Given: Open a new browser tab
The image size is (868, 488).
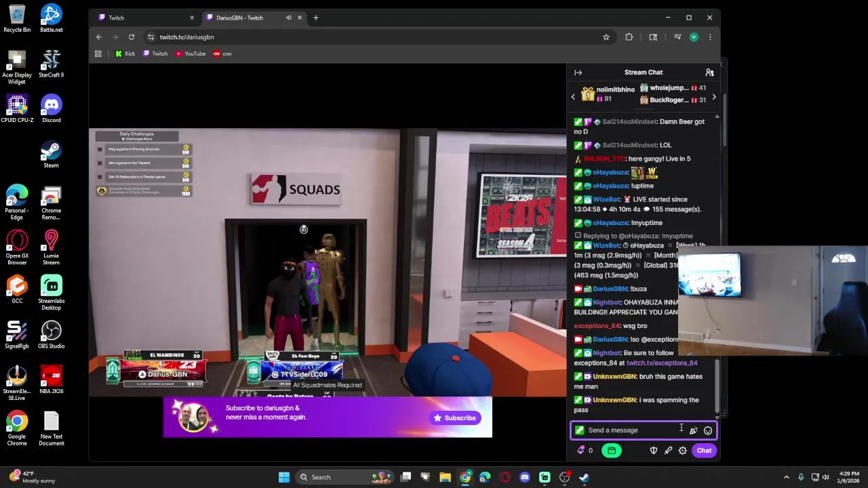Looking at the screenshot, I should (x=316, y=18).
